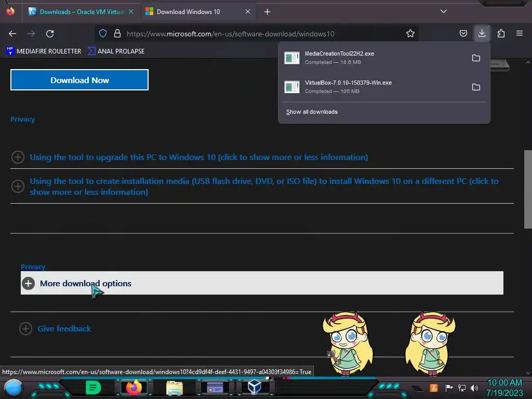The image size is (532, 399).
Task: Open a new tab
Action: (268, 12)
